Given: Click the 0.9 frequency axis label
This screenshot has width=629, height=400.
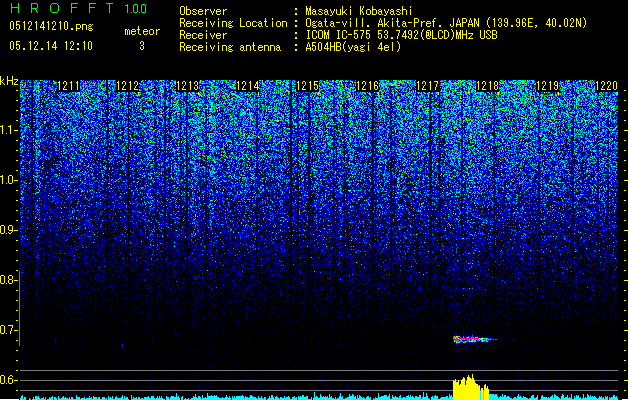Looking at the screenshot, I should [8, 230].
